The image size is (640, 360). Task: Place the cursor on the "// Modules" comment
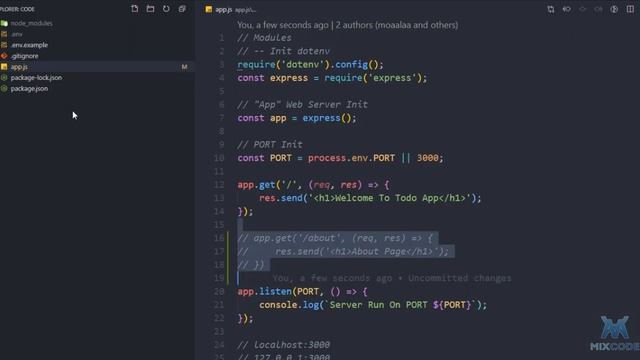[x=264, y=38]
